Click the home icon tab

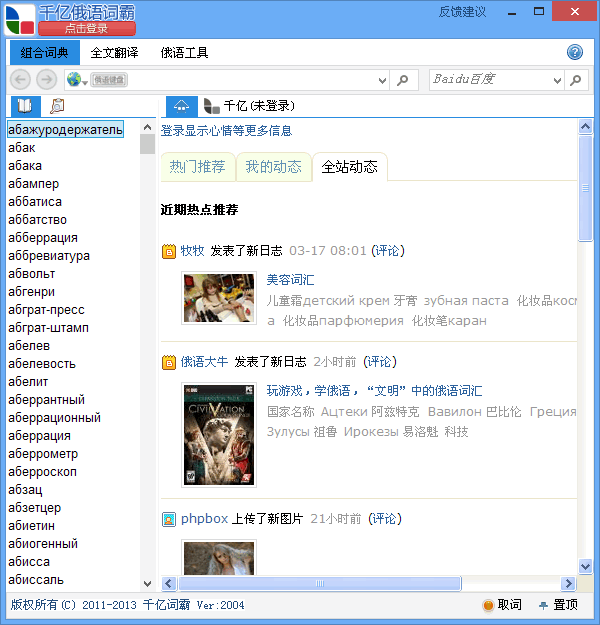(181, 106)
